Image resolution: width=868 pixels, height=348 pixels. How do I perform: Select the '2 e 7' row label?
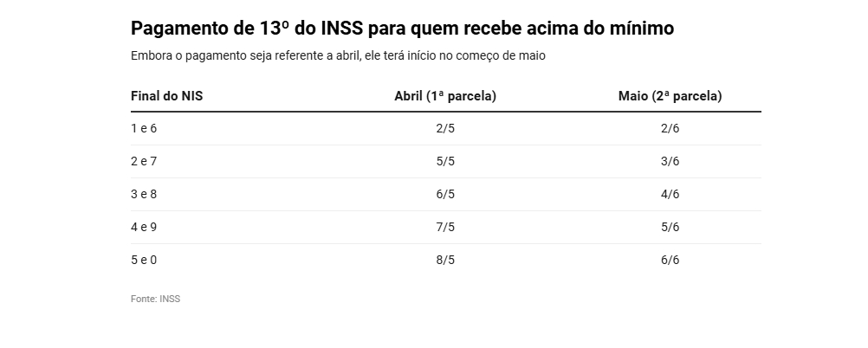click(x=144, y=162)
